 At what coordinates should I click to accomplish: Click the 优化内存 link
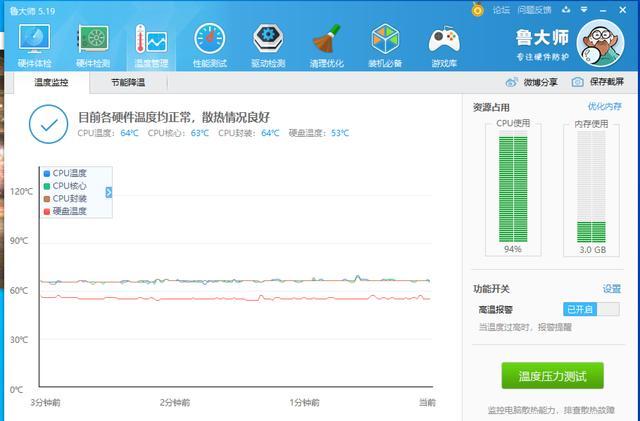tap(604, 107)
